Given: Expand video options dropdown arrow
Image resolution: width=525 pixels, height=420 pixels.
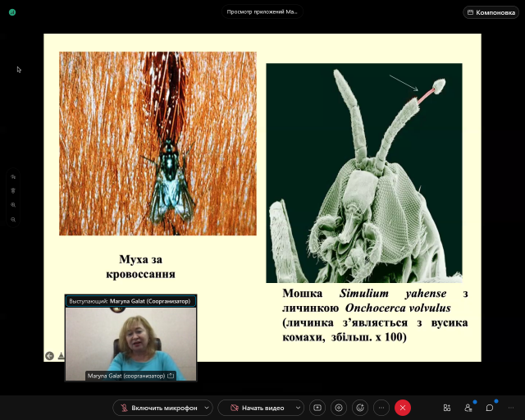Looking at the screenshot, I should [298, 408].
